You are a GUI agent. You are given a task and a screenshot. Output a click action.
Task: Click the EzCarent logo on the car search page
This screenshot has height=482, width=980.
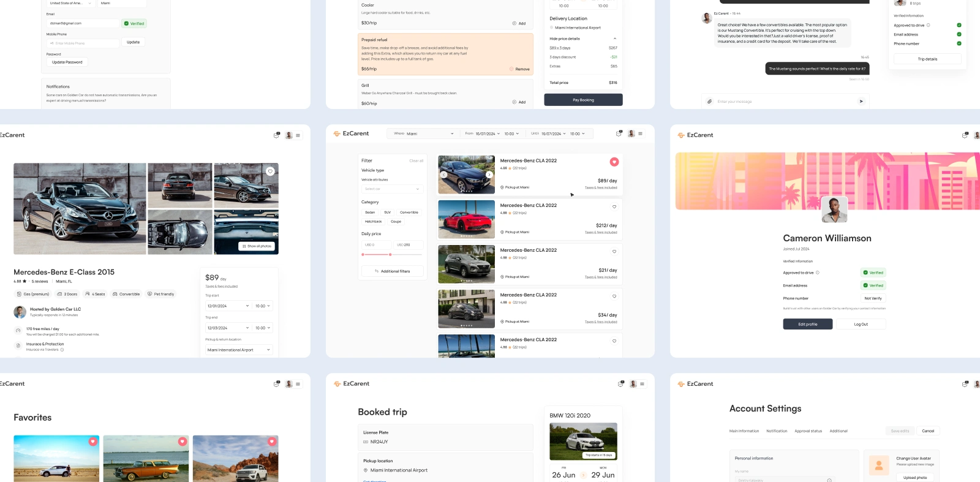point(351,134)
